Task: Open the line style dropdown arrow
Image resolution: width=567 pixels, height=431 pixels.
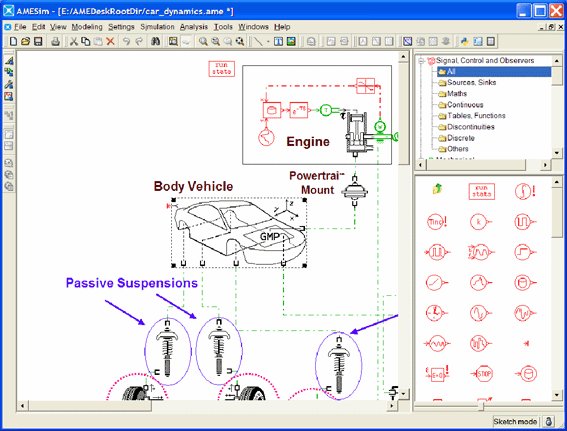Action: (x=268, y=42)
